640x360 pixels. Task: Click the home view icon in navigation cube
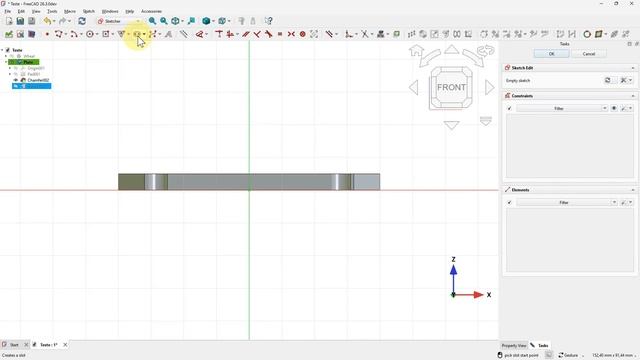click(416, 51)
